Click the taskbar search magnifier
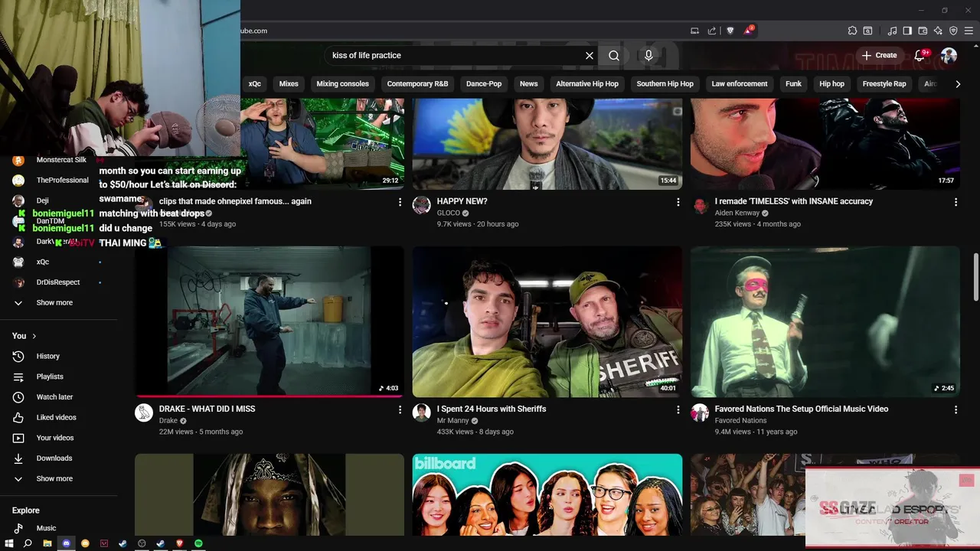The height and width of the screenshot is (551, 980). [x=28, y=543]
